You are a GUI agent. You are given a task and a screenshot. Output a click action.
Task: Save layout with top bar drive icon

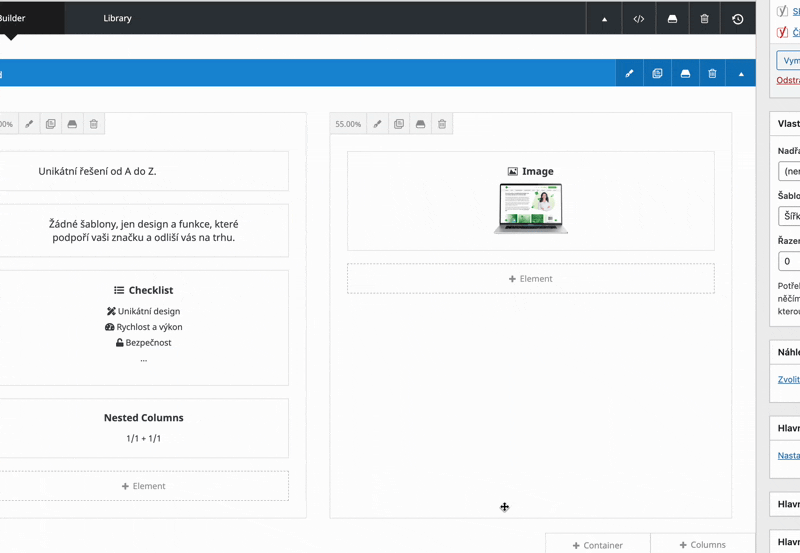click(672, 19)
